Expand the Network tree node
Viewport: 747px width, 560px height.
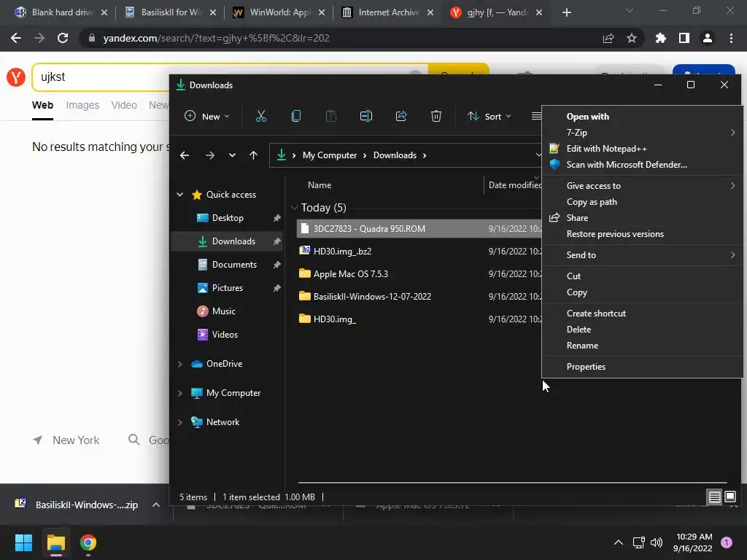point(179,422)
